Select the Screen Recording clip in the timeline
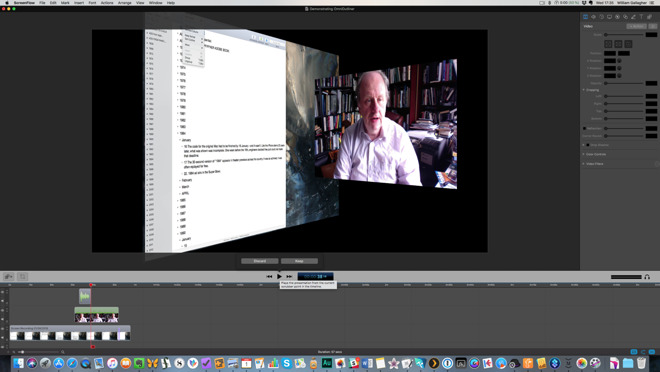Viewport: 660px width, 372px height. pyautogui.click(x=70, y=333)
